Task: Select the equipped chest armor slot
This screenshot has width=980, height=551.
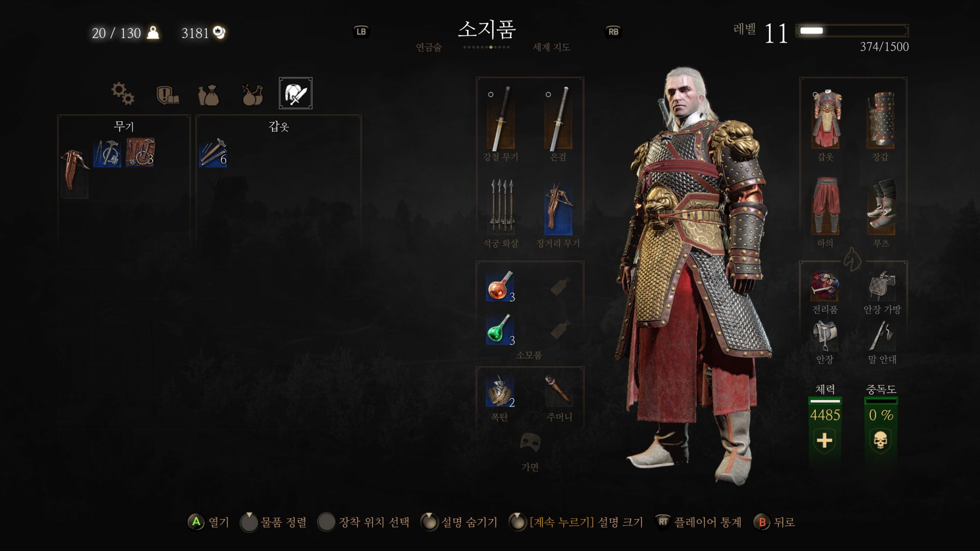Action: pyautogui.click(x=826, y=119)
